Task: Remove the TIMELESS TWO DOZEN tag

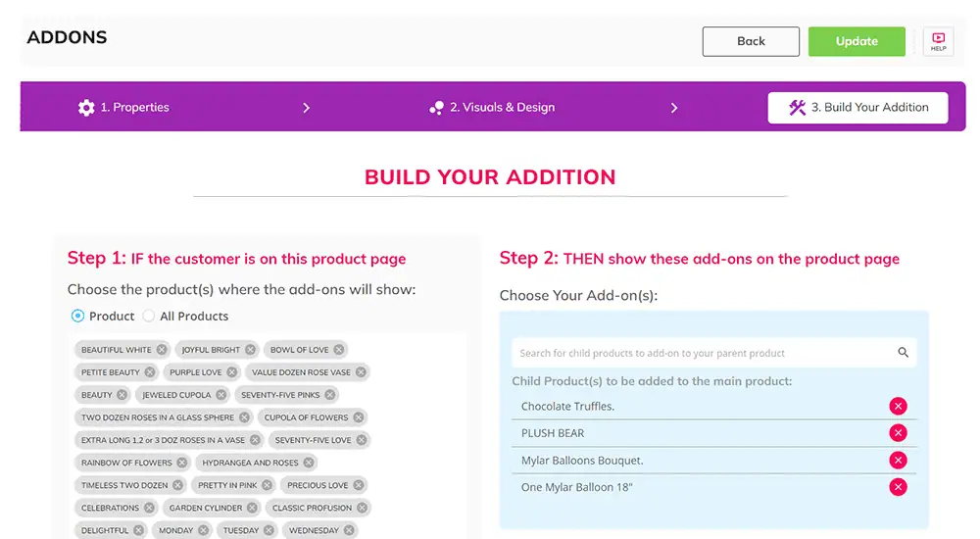Action: pos(178,485)
